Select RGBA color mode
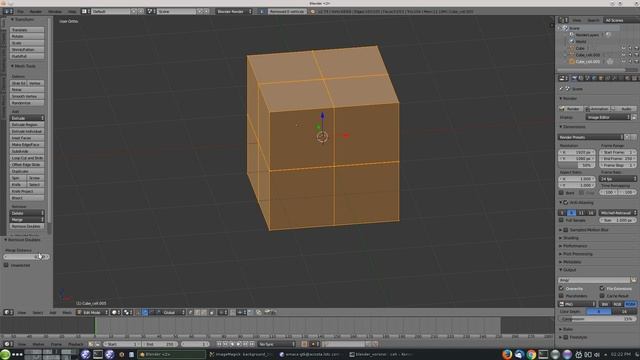Screen dimensions: 640x360 point(631,304)
